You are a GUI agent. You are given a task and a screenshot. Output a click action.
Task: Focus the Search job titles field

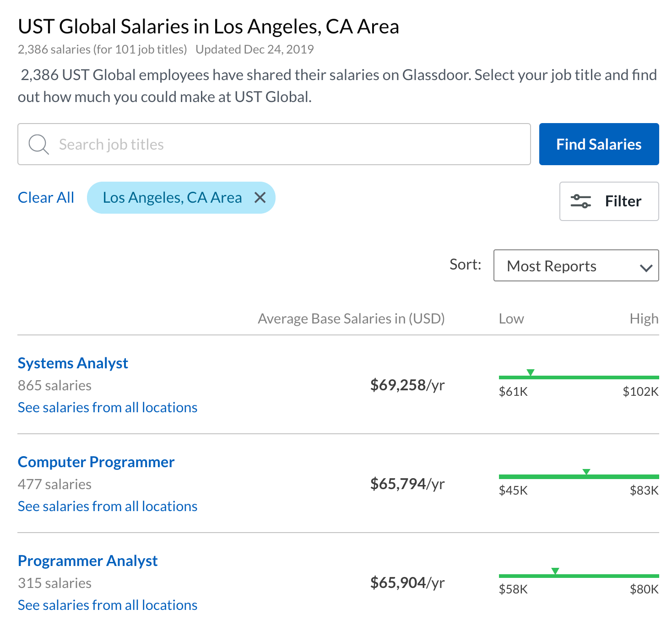[x=274, y=144]
